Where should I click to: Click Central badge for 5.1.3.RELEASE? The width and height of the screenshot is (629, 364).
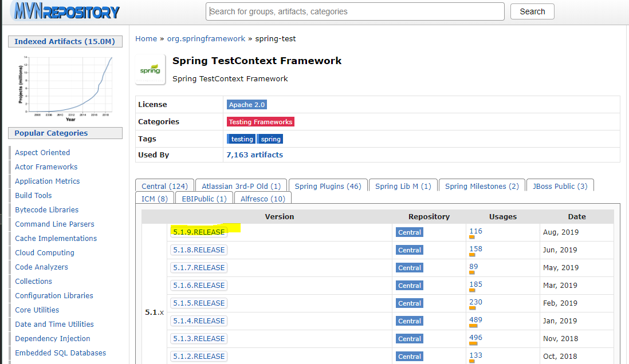coord(409,339)
